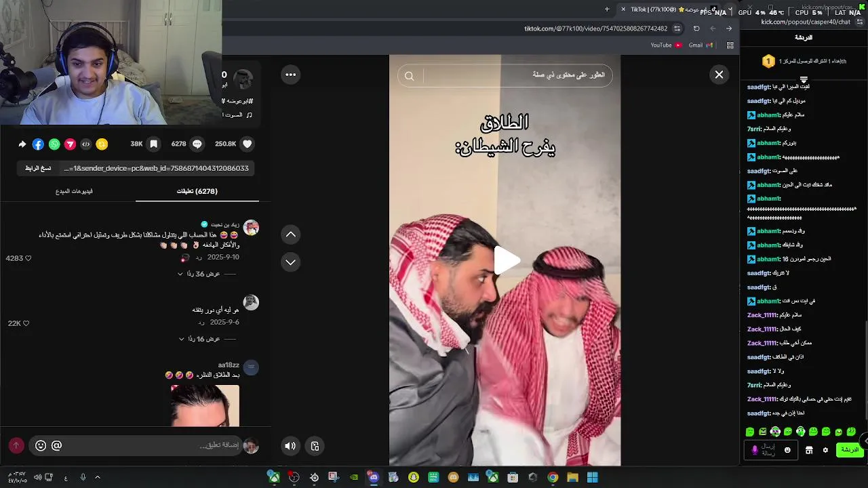Go to previous video with up chevron
868x488 pixels.
point(290,235)
